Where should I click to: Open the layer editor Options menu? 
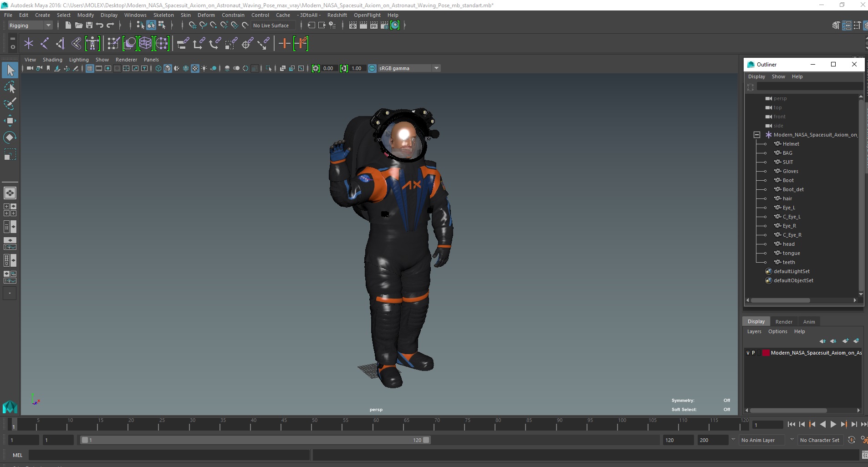(777, 331)
